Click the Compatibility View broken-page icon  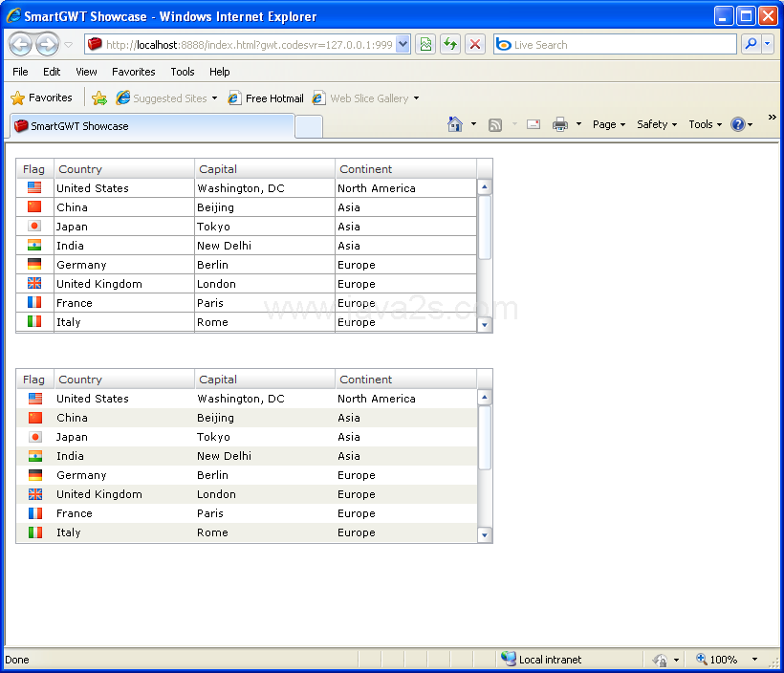click(425, 45)
